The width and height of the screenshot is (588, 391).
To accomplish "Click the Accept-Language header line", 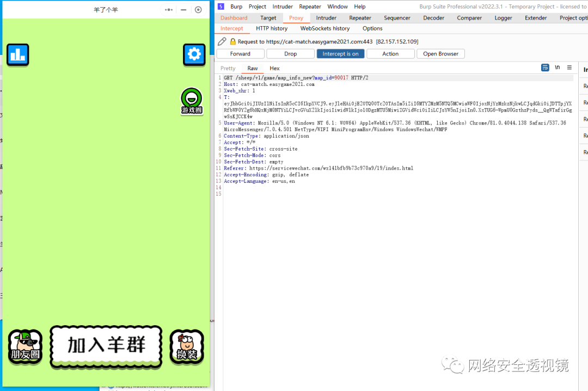I will click(x=260, y=181).
